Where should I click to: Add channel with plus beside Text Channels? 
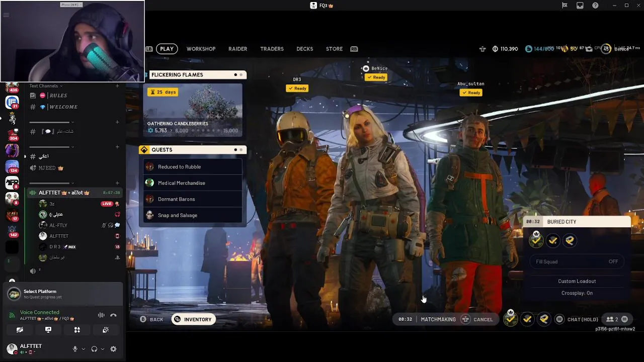click(x=117, y=86)
